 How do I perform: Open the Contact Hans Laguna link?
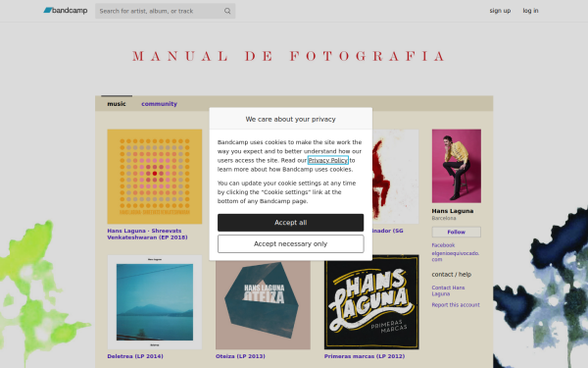click(x=448, y=290)
